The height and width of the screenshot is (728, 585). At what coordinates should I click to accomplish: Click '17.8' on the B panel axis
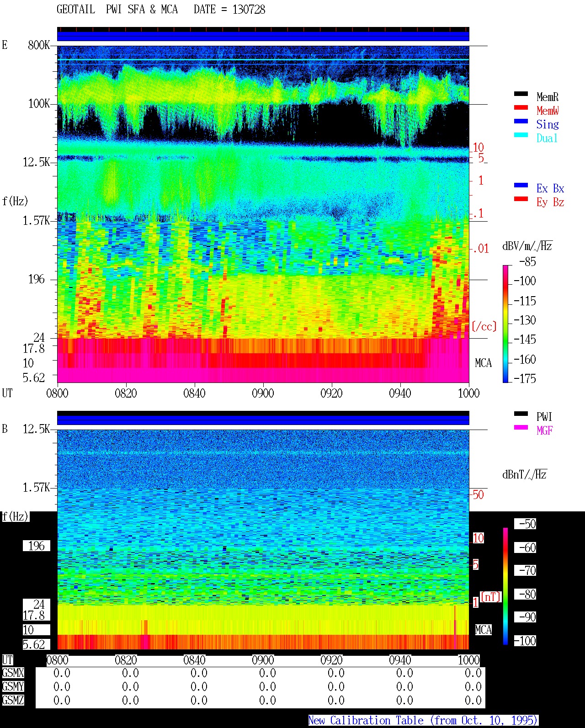point(34,616)
